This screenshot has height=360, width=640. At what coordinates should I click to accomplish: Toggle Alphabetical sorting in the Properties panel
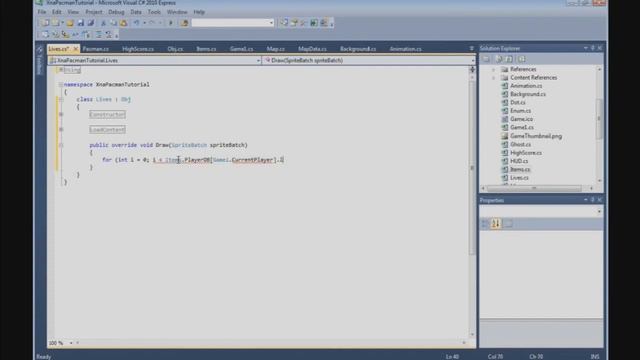[x=496, y=224]
